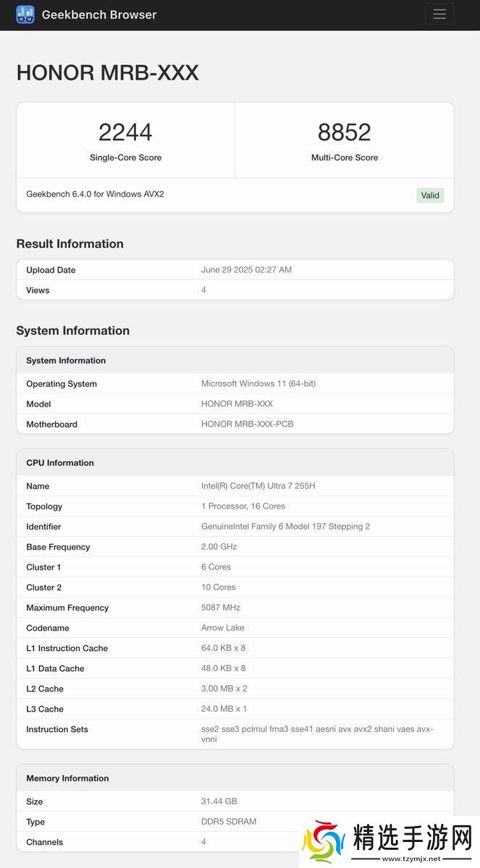Image resolution: width=480 pixels, height=868 pixels.
Task: Open the hamburger navigation menu
Action: coord(439,14)
